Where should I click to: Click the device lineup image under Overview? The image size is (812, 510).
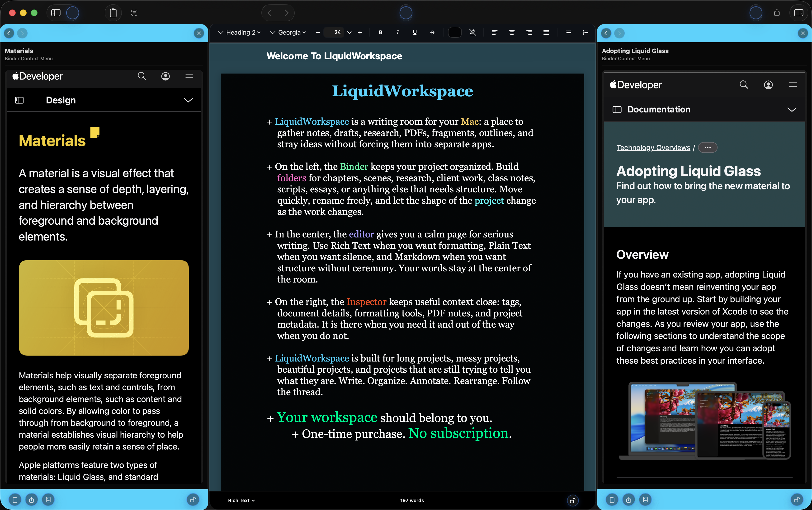705,421
